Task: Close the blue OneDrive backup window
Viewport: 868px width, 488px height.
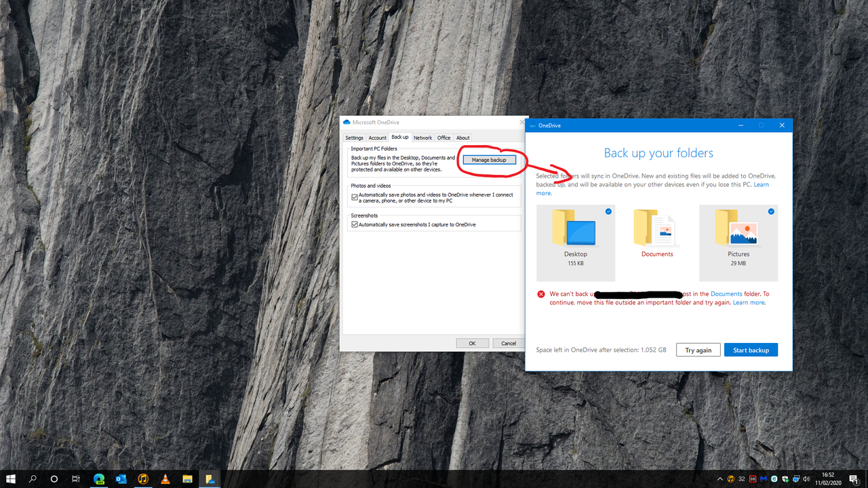Action: (x=782, y=125)
